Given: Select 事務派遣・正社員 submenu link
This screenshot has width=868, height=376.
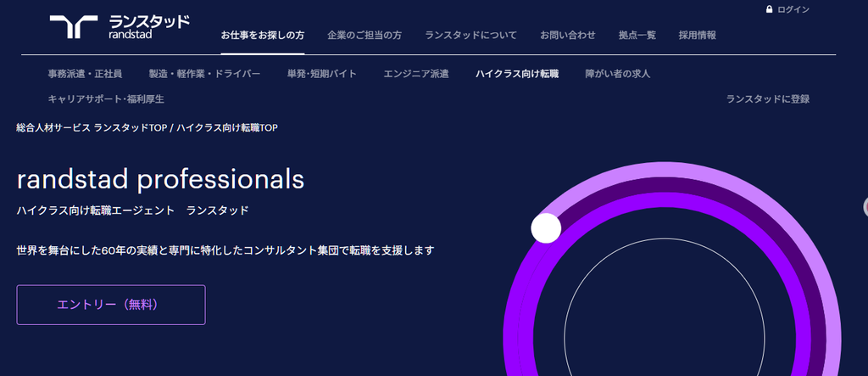Looking at the screenshot, I should click(85, 74).
